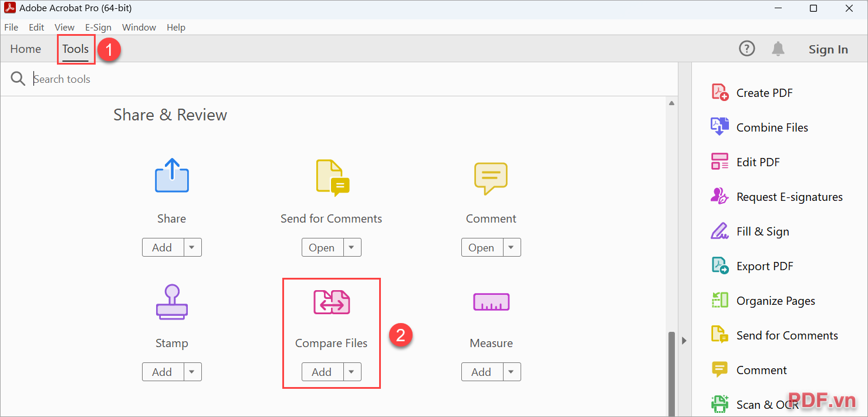Click the Organize Pages icon
Viewport: 868px width, 417px height.
point(720,300)
